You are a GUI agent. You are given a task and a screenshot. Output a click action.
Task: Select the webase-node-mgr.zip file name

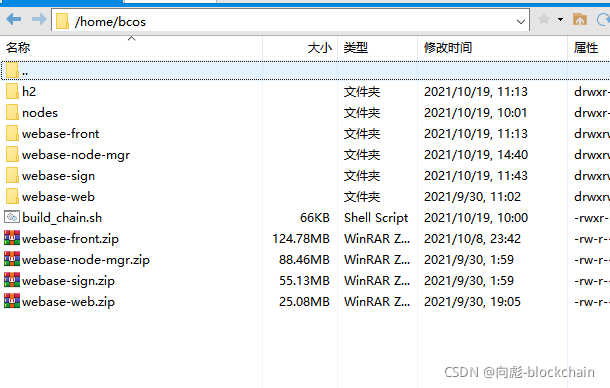[86, 260]
